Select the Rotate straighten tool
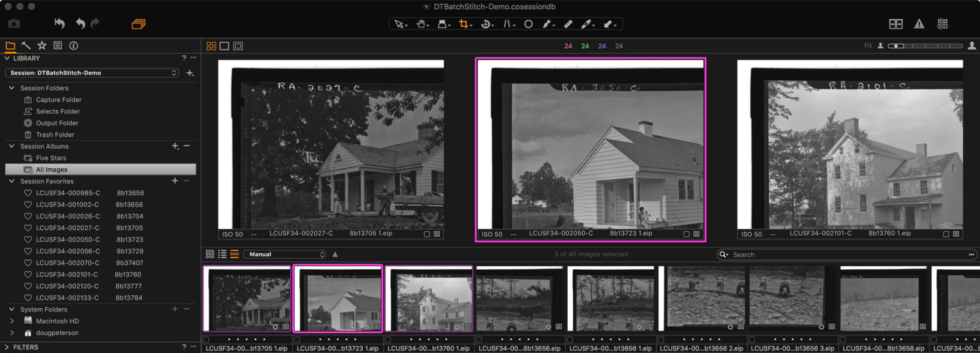This screenshot has width=980, height=353. click(486, 24)
